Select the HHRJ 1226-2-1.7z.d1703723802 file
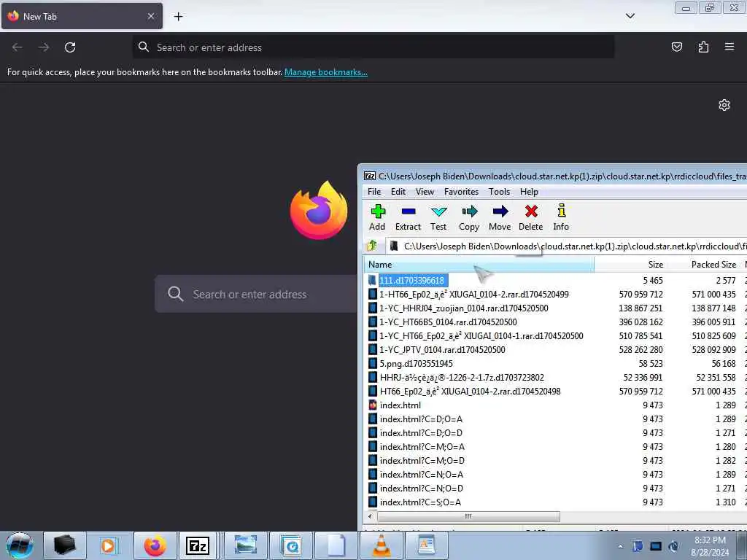Viewport: 747px width, 560px height. click(x=462, y=377)
